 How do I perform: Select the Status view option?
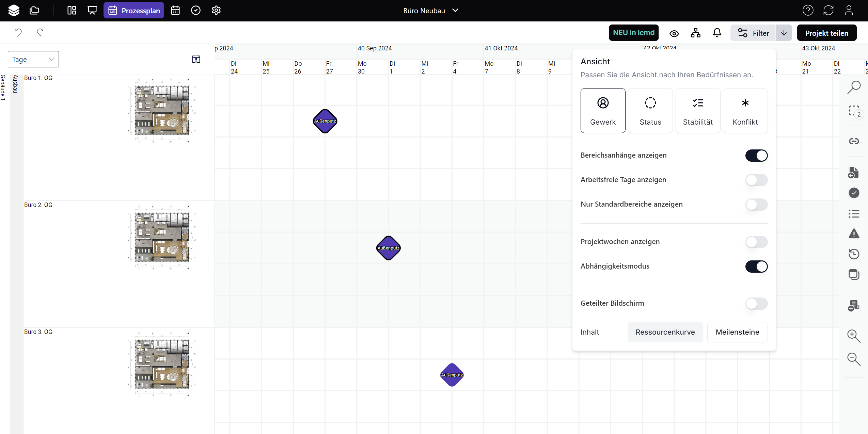point(650,111)
